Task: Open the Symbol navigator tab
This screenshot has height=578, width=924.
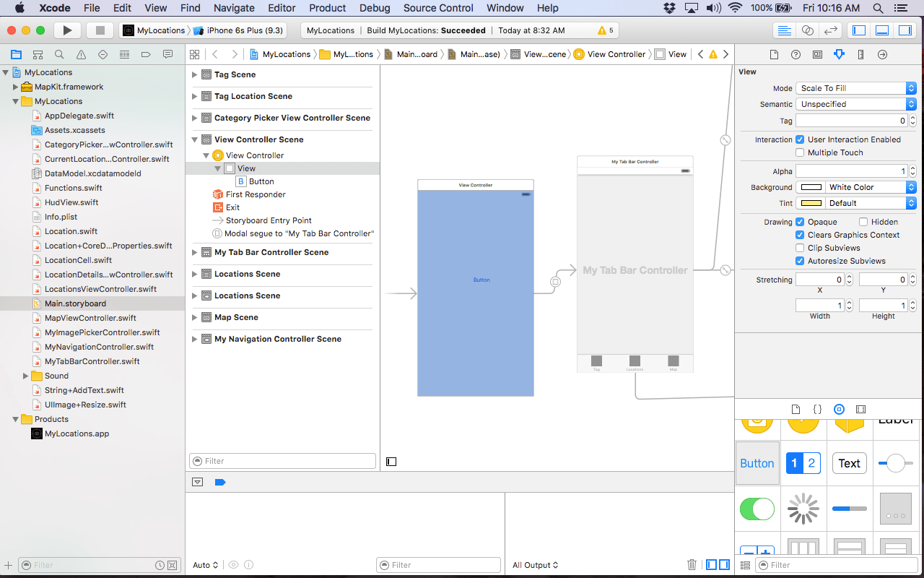Action: point(38,54)
